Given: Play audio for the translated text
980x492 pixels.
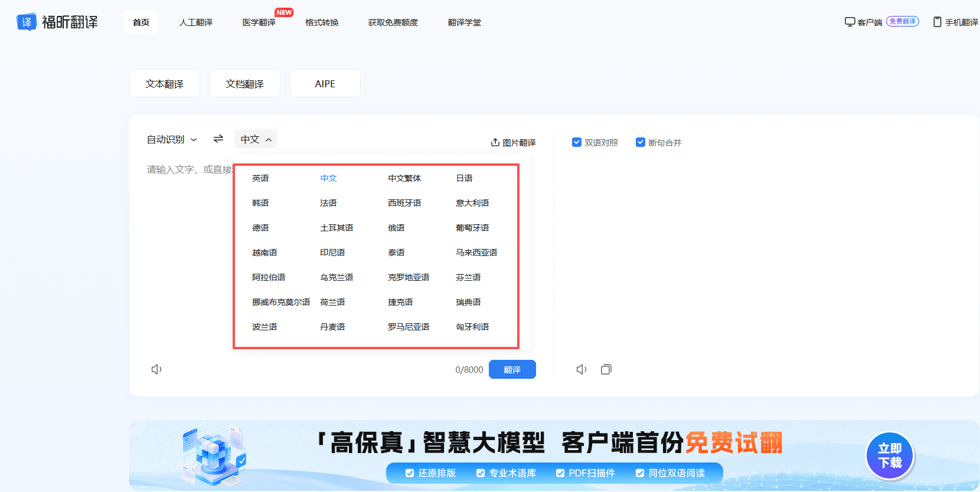Looking at the screenshot, I should [582, 369].
